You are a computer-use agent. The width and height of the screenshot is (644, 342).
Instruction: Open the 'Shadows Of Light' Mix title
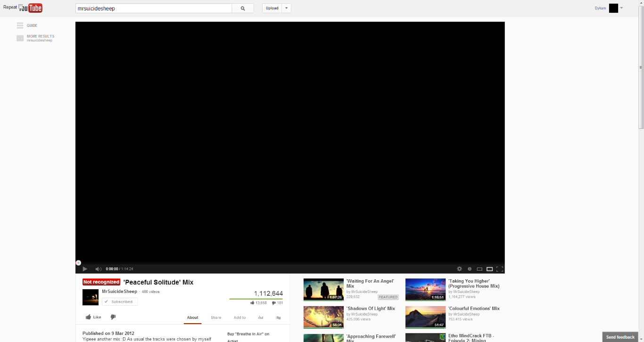[371, 309]
